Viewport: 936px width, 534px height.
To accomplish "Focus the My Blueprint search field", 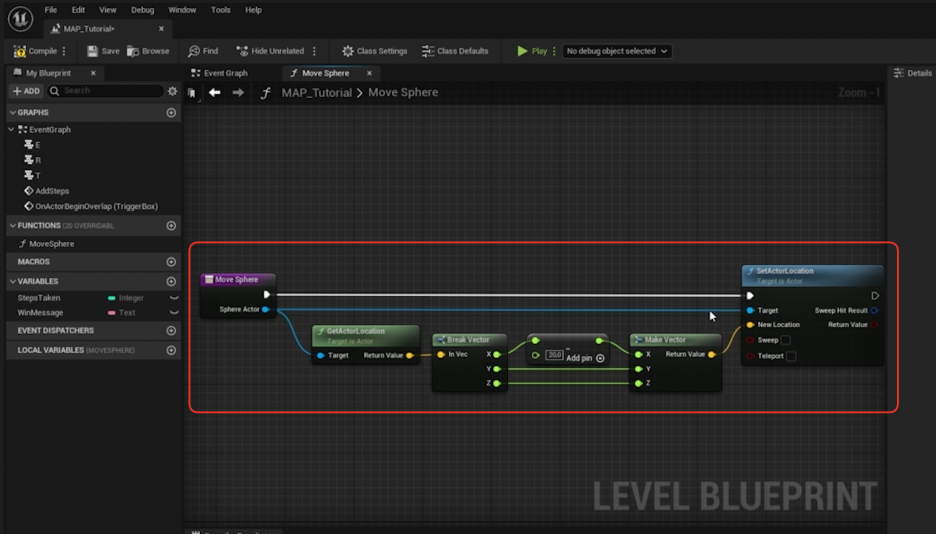I will (x=106, y=91).
